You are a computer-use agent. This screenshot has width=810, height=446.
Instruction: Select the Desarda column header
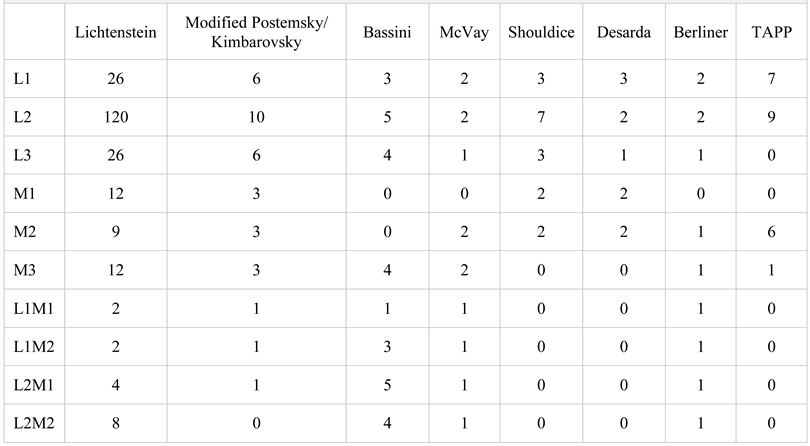click(x=624, y=33)
